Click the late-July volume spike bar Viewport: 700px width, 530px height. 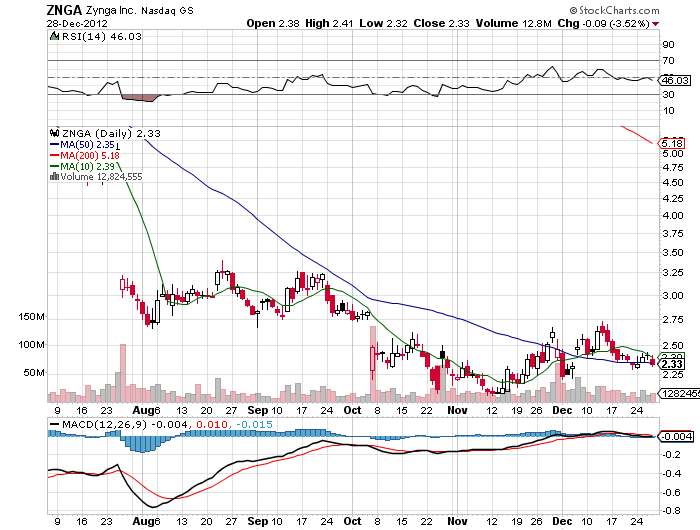point(123,373)
